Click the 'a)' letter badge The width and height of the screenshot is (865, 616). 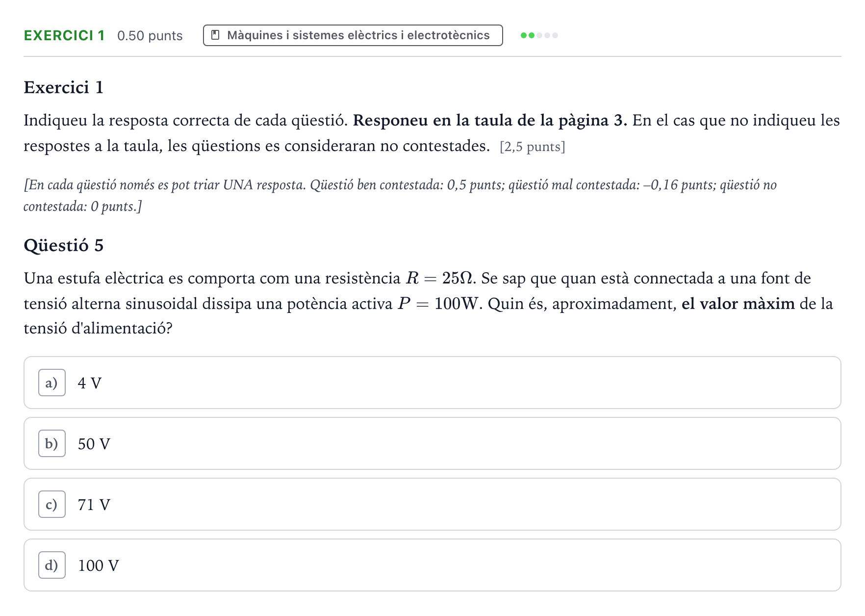tap(52, 383)
